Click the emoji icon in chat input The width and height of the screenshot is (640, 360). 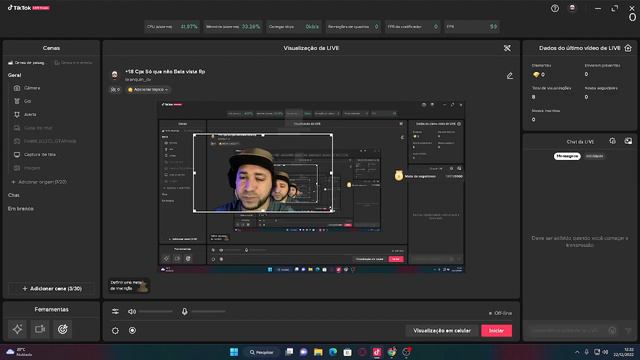tap(612, 331)
